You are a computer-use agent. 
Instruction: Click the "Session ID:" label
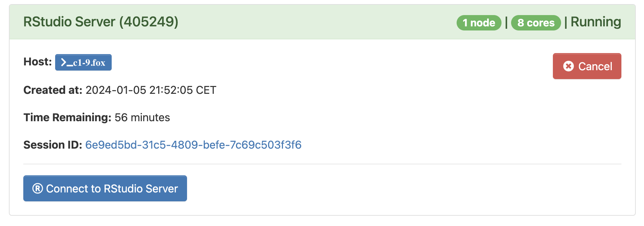point(52,145)
